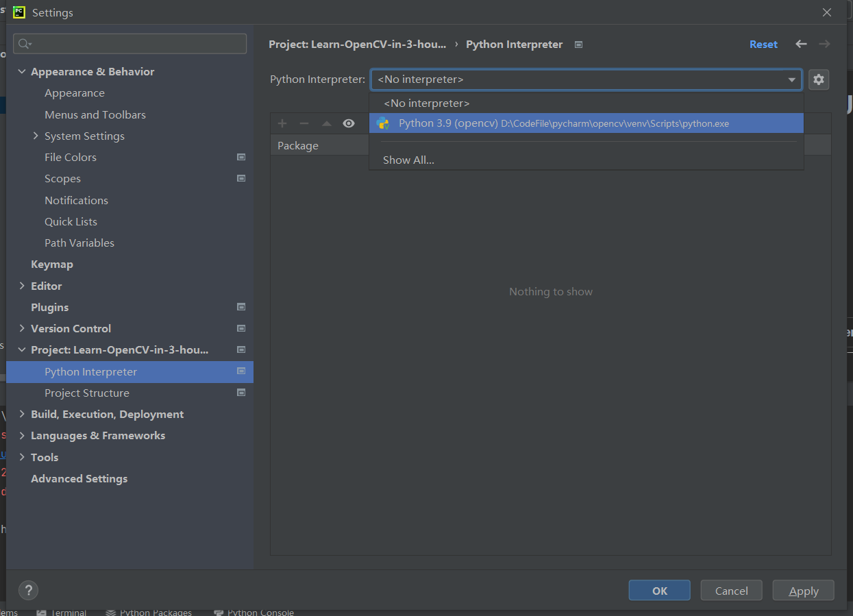853x616 pixels.
Task: Open the Plugins settings page
Action: pyautogui.click(x=49, y=307)
